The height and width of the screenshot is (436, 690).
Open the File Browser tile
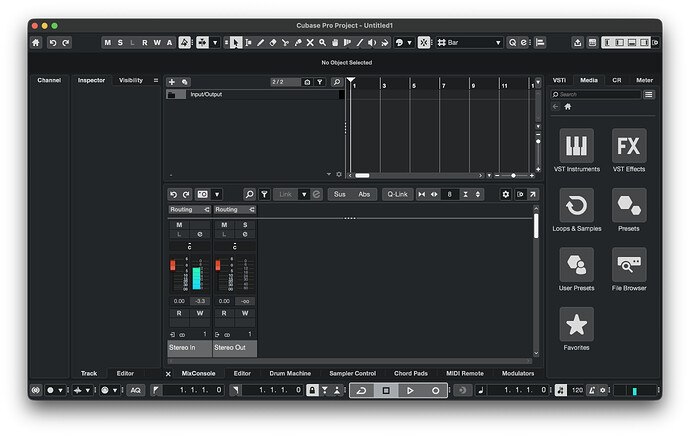tap(629, 264)
